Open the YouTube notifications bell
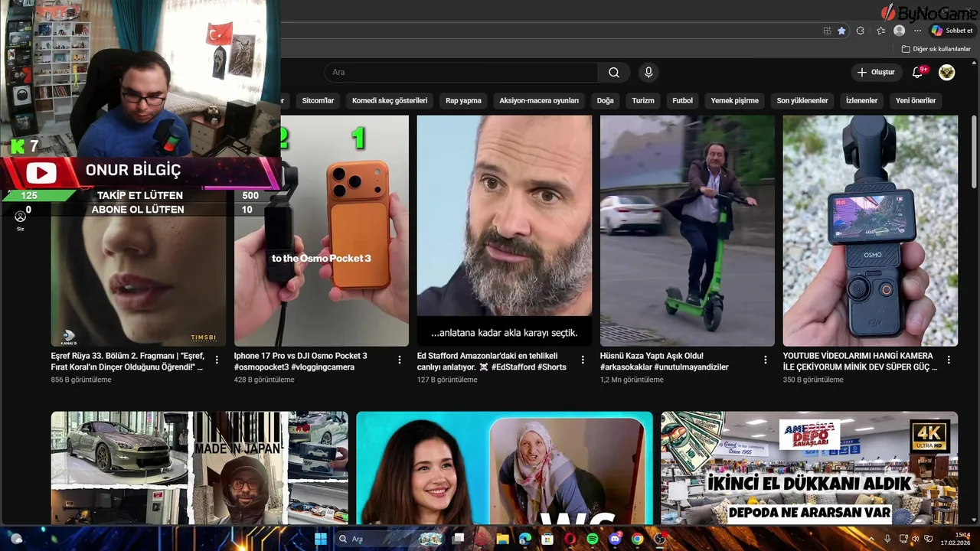Screen dimensions: 980x551 pos(918,72)
